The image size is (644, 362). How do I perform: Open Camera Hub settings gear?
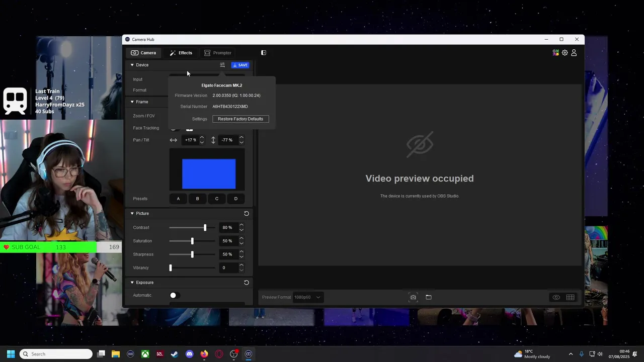[x=565, y=53]
